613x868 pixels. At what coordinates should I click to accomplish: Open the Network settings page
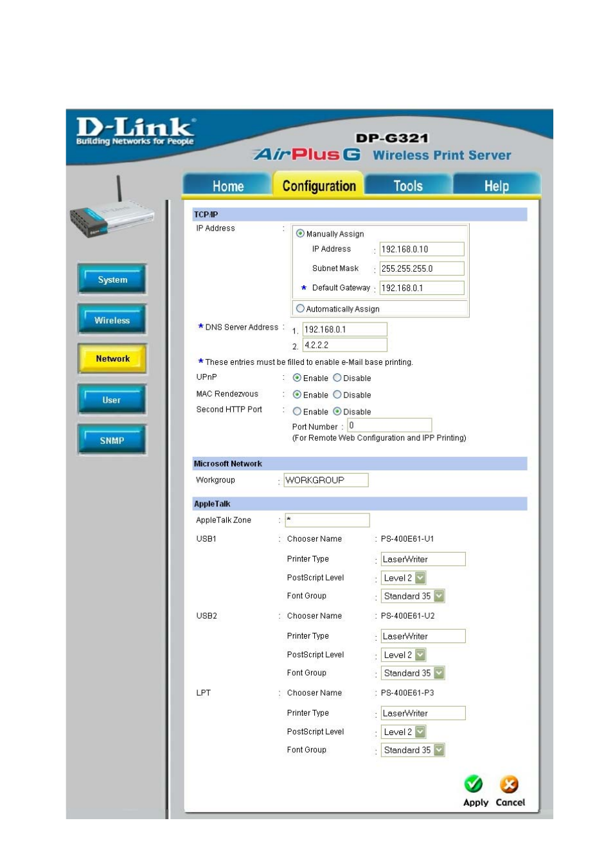coord(112,359)
